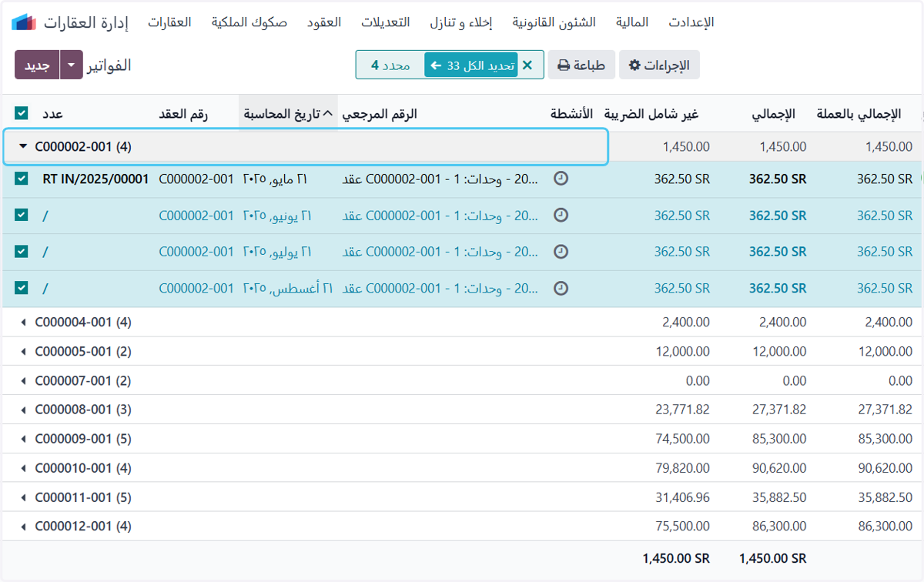The image size is (924, 582).
Task: Open the الشئون القانونية menu
Action: (554, 22)
